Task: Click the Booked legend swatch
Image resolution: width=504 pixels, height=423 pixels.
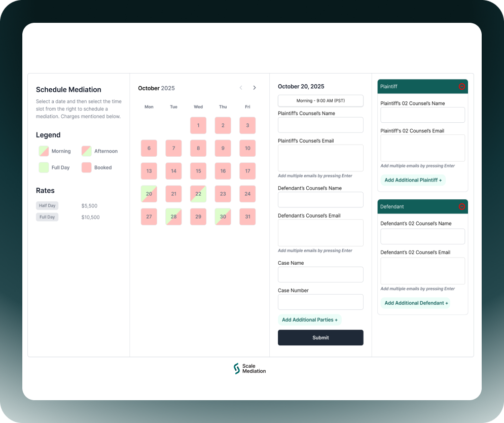Action: [87, 167]
